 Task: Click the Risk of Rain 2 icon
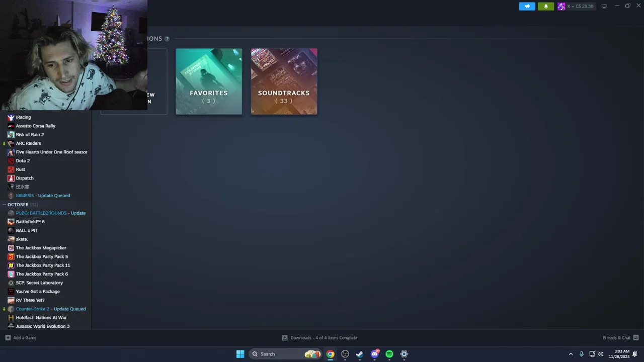click(11, 135)
